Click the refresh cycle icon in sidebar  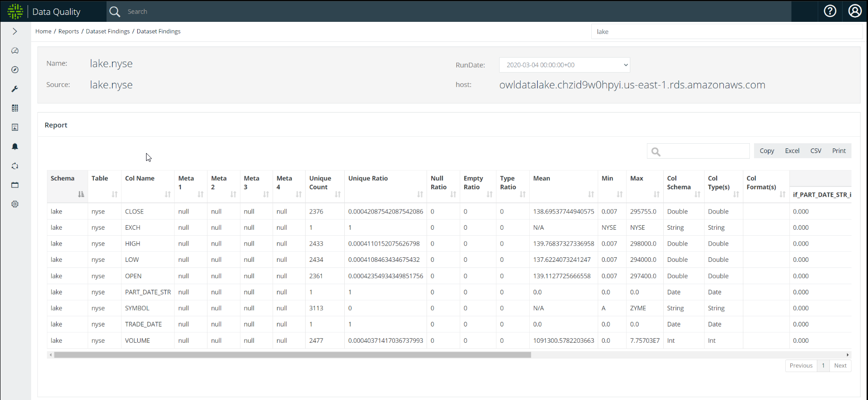click(15, 166)
